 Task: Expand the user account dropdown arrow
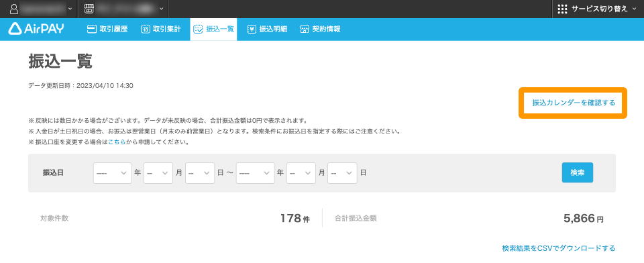70,9
